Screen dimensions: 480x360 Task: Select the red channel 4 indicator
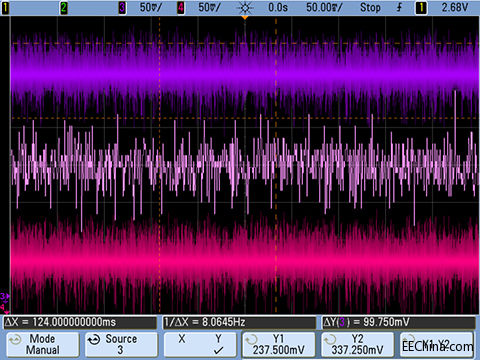pos(180,7)
